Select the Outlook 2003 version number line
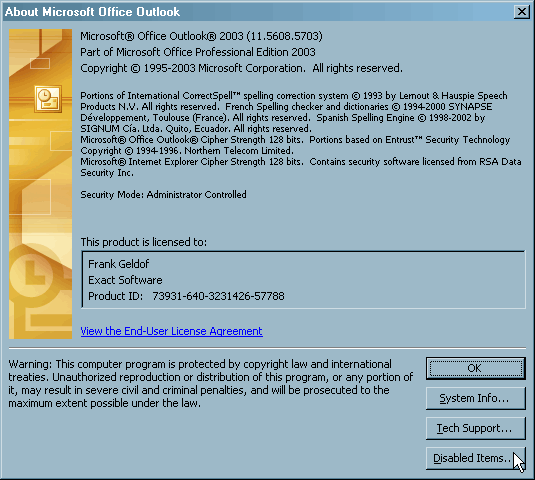The height and width of the screenshot is (480, 535). [201, 36]
